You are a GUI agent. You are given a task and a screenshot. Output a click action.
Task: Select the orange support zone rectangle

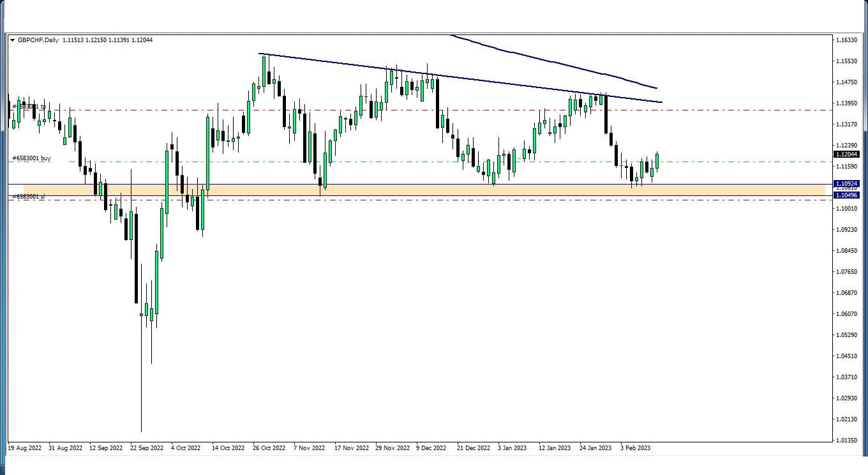(424, 190)
